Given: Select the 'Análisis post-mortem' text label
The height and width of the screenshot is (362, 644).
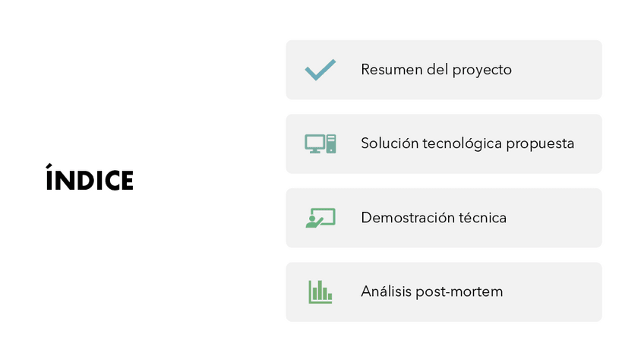Looking at the screenshot, I should (x=431, y=292).
